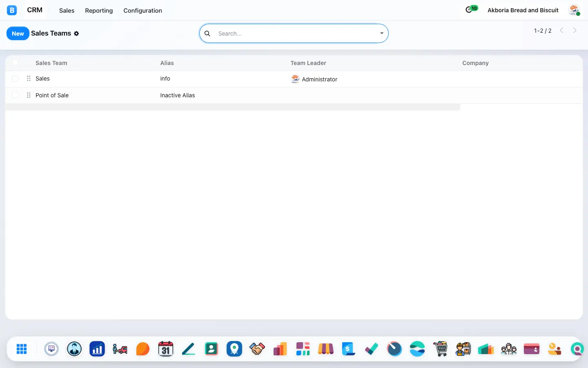Open the Configuration dropdown menu
Image resolution: width=588 pixels, height=368 pixels.
pos(143,11)
